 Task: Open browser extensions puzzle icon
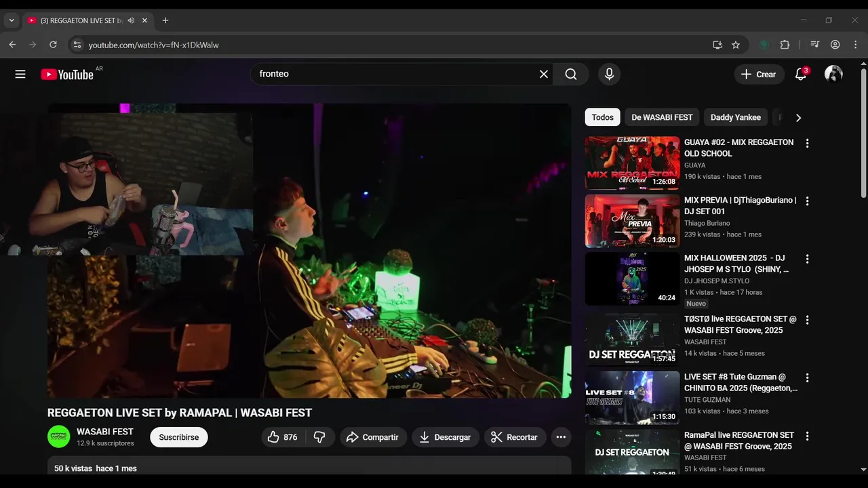click(785, 45)
